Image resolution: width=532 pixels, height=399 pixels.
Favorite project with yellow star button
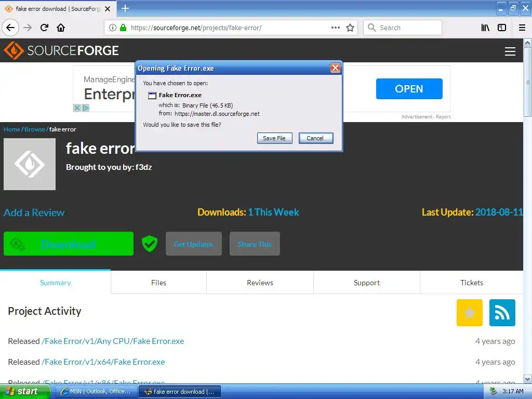tap(469, 312)
